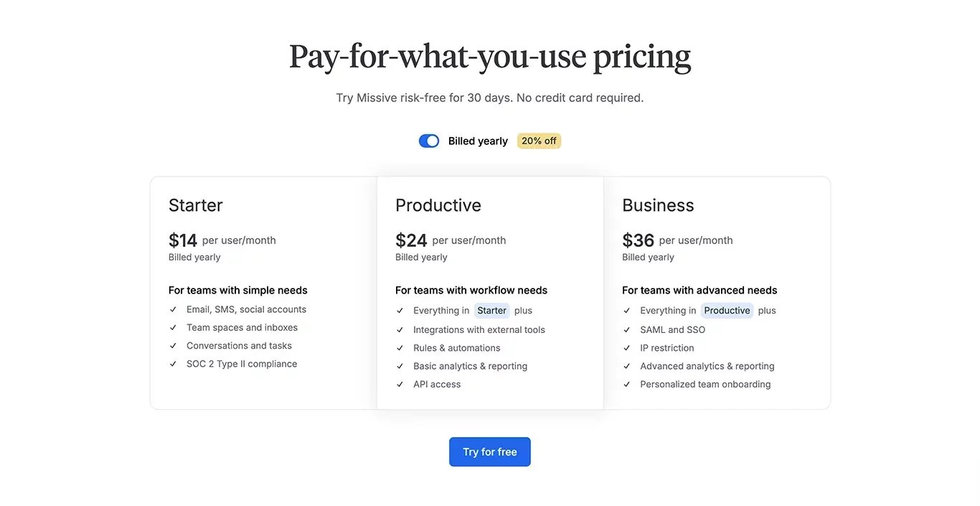Click checkmark next to SAML and SSO
The width and height of the screenshot is (980, 506).
(x=626, y=330)
